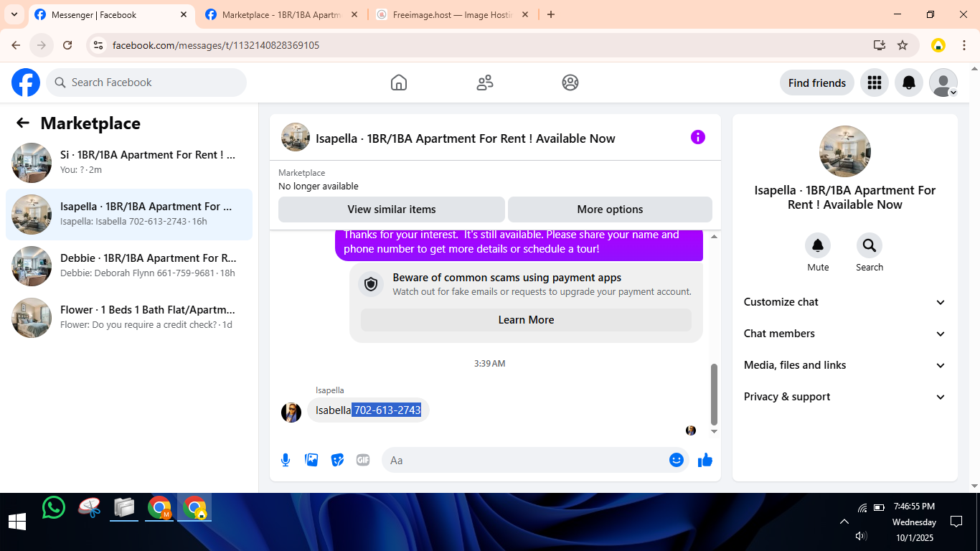Click the View similar items button
The width and height of the screenshot is (980, 551).
(392, 209)
